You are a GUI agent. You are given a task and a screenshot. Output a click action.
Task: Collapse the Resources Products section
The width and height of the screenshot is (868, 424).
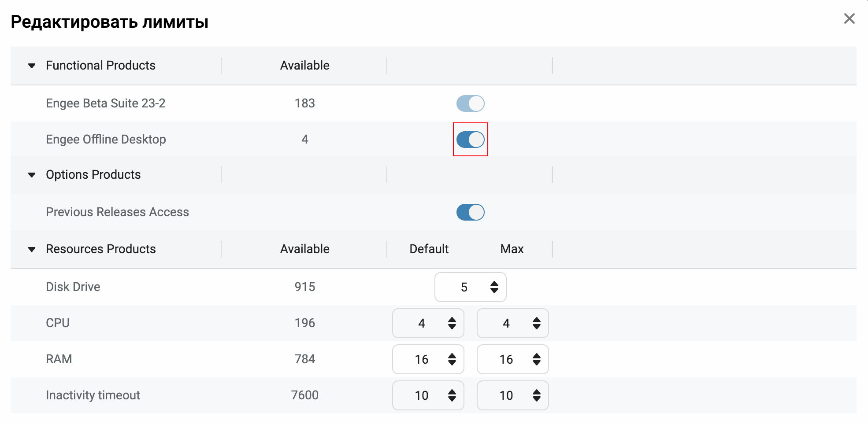point(32,249)
